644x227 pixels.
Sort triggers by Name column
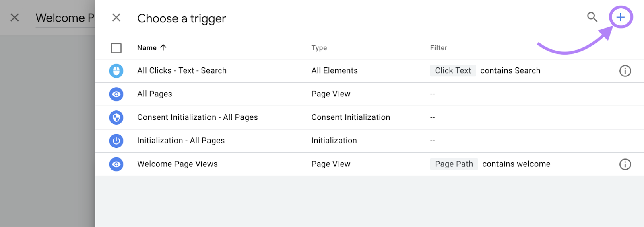click(x=147, y=48)
